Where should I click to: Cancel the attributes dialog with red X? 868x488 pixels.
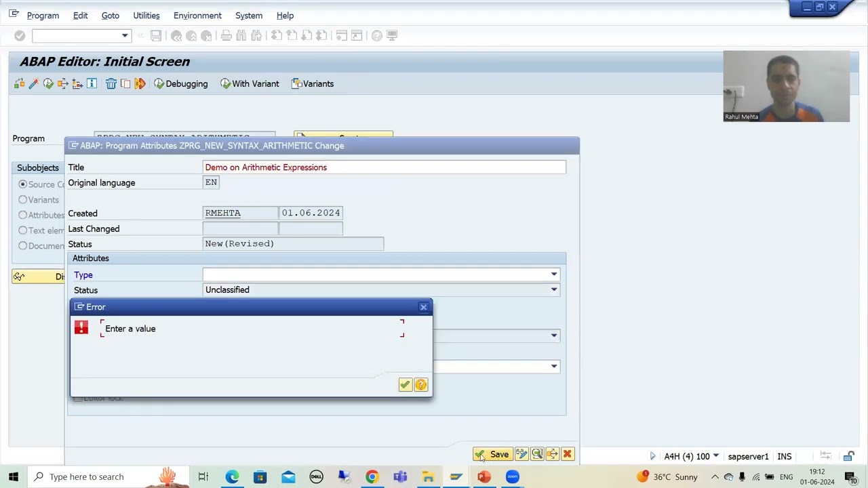(568, 454)
